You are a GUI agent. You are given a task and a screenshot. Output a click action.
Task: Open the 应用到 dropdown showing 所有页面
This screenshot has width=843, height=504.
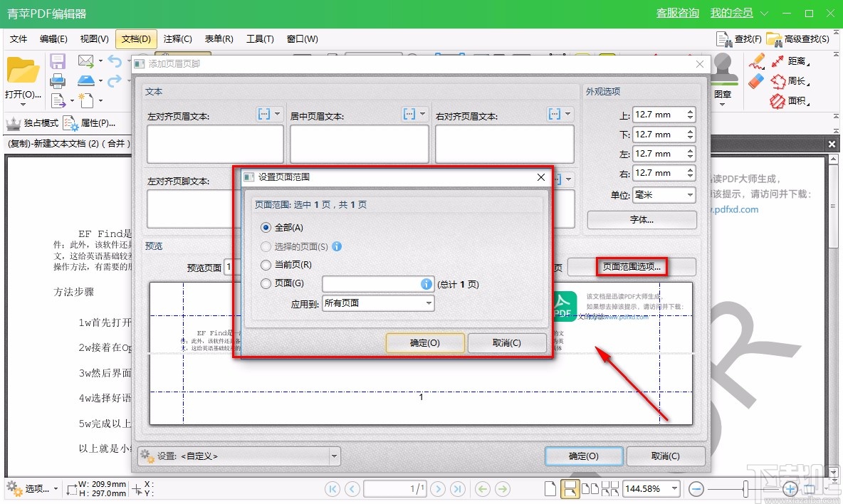click(x=377, y=303)
